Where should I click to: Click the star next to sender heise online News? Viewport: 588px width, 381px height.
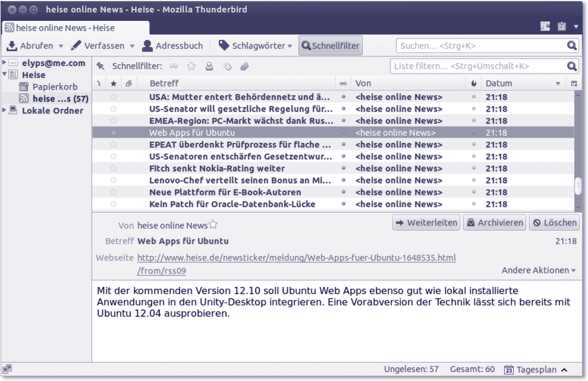pyautogui.click(x=213, y=224)
